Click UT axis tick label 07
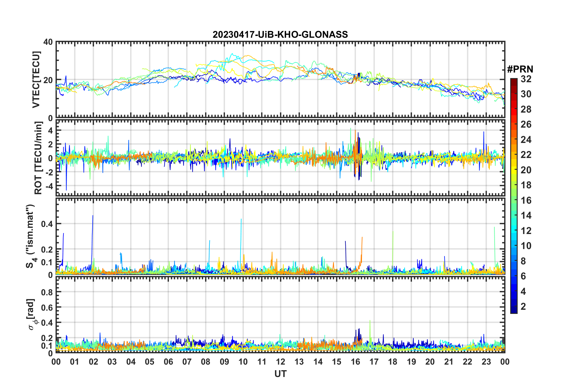561x392 pixels. [187, 362]
